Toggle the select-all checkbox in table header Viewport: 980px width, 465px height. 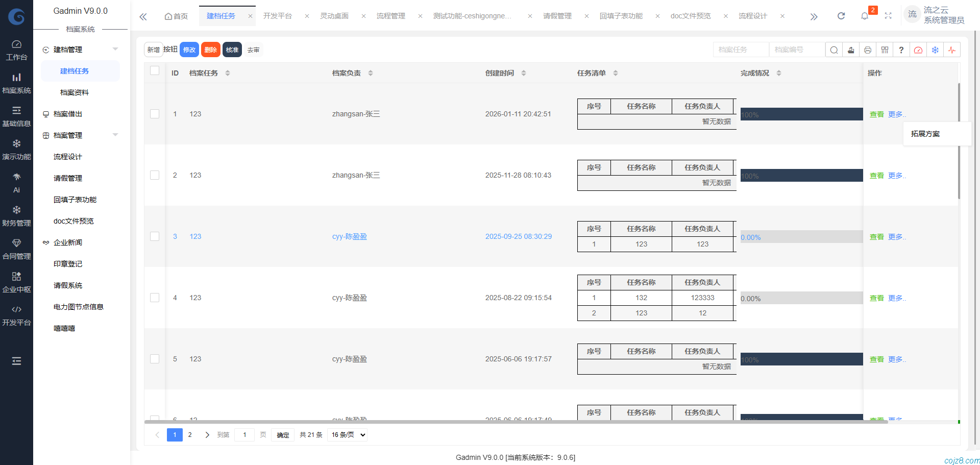(155, 71)
